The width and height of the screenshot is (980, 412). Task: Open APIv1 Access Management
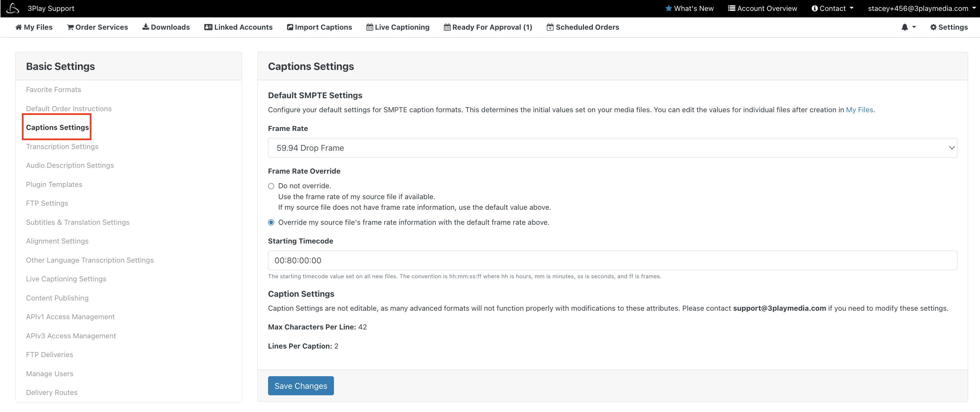(70, 317)
